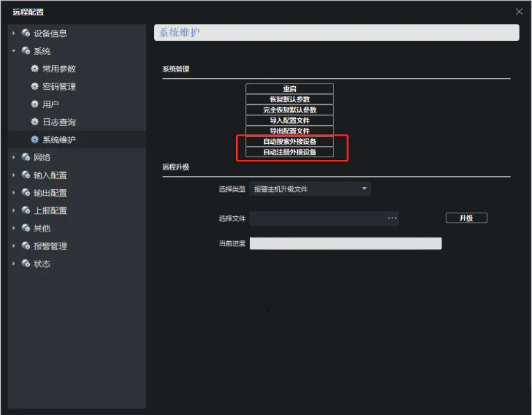
Task: Click the 自动搜索外接设备 button
Action: [290, 141]
